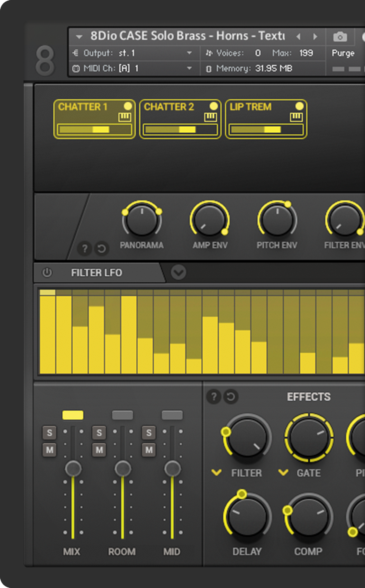Image resolution: width=365 pixels, height=588 pixels.
Task: Open the help icon in EFFECTS panel
Action: (x=214, y=397)
